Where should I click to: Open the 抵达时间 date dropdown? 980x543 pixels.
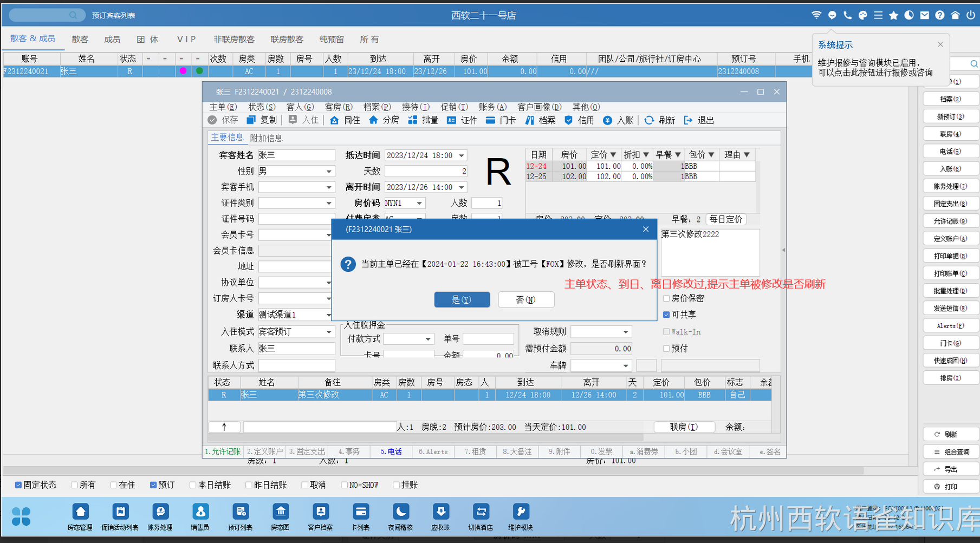[x=462, y=155]
